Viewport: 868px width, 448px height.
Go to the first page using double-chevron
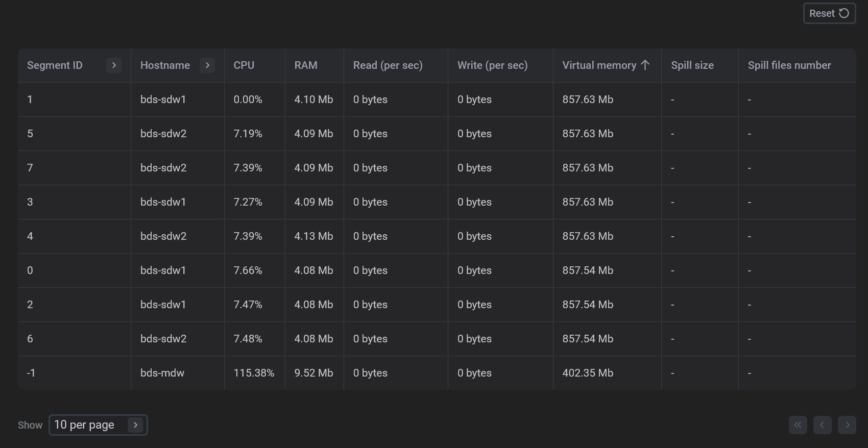click(x=798, y=425)
